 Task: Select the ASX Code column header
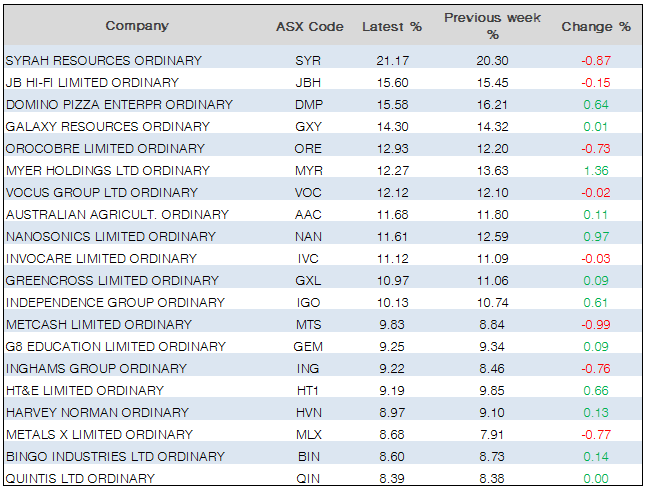[309, 26]
